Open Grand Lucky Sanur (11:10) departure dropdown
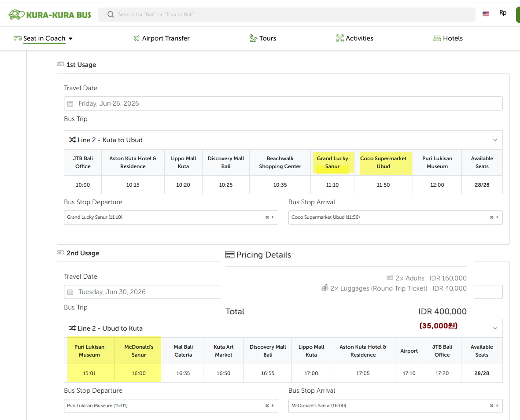The image size is (520, 420). (171, 217)
